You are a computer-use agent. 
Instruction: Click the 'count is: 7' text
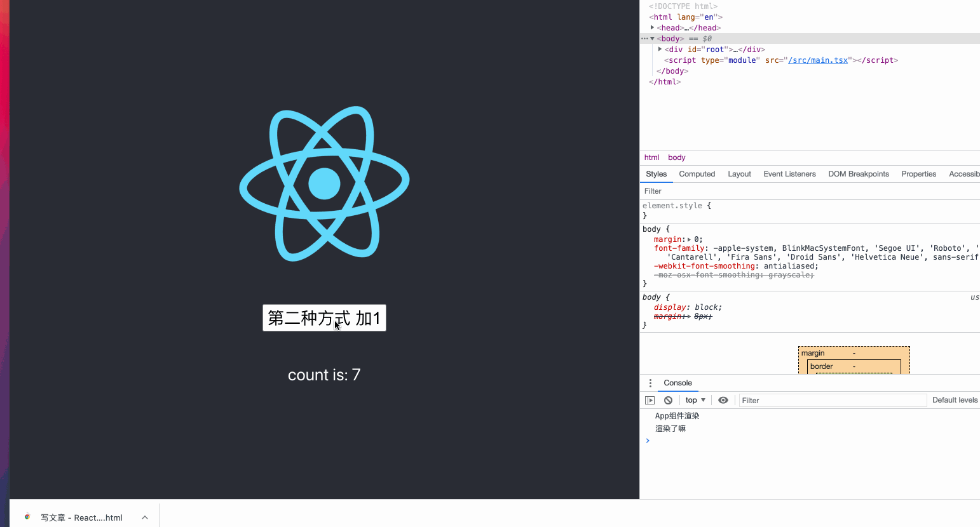point(324,375)
